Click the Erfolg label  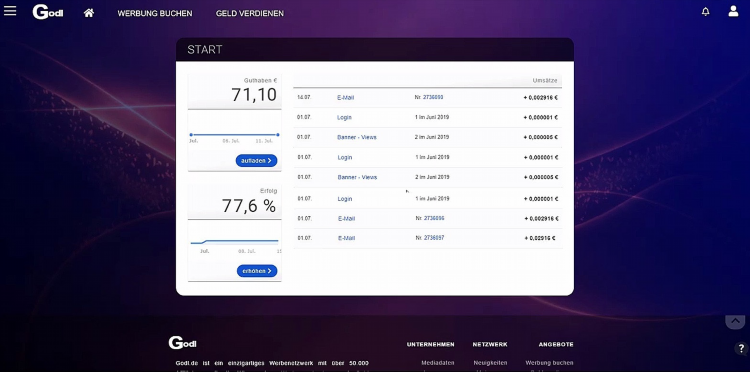coord(268,191)
